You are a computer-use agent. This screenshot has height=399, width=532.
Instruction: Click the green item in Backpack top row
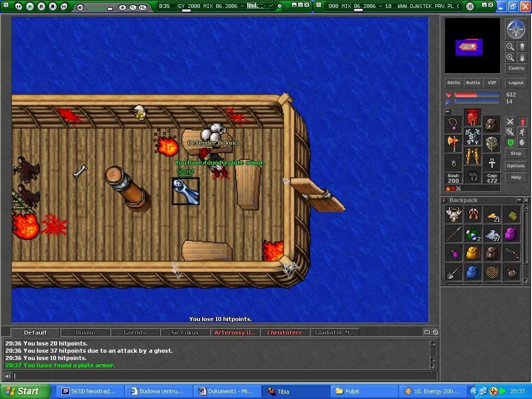pyautogui.click(x=512, y=215)
